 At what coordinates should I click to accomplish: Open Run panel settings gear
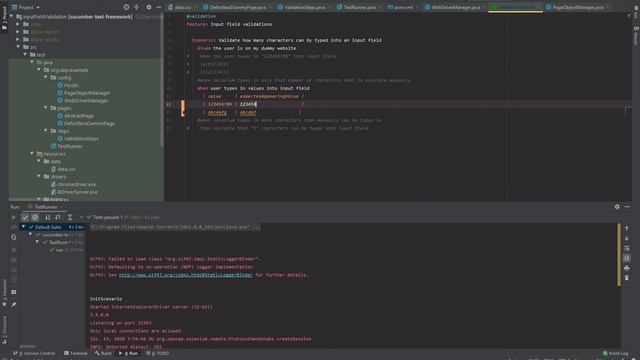coord(617,207)
